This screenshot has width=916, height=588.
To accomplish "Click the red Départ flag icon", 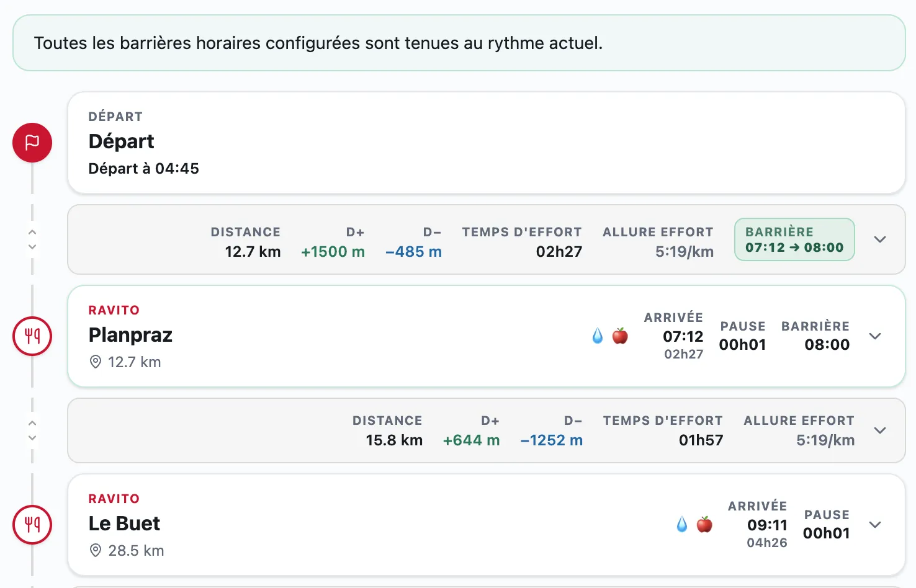I will click(32, 143).
